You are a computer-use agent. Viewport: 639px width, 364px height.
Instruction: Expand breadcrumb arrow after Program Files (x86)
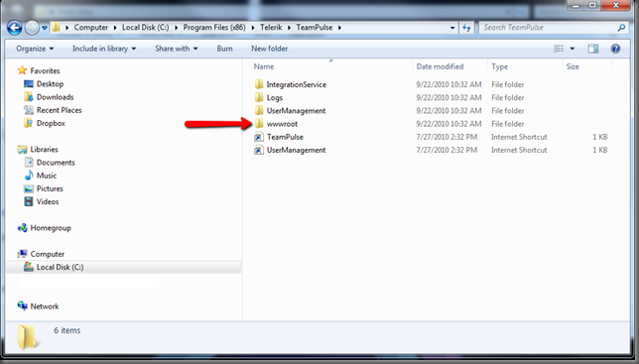tap(253, 28)
